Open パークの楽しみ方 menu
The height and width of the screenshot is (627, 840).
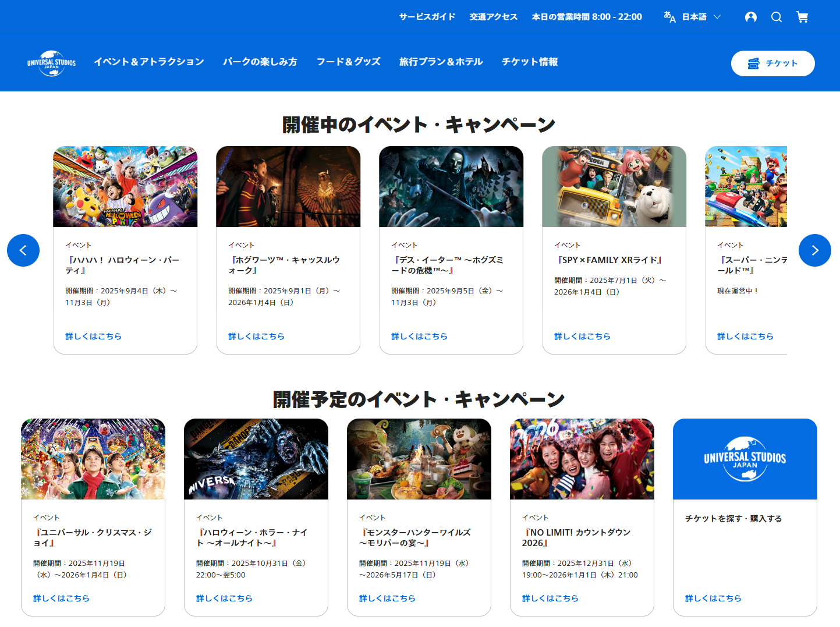coord(260,62)
